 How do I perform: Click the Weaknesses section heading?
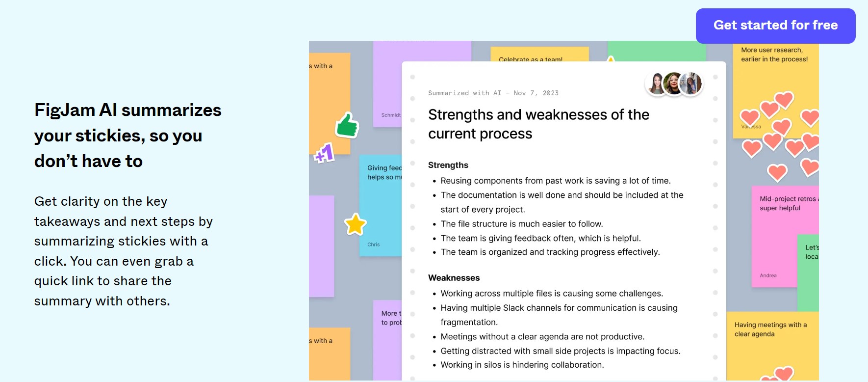point(454,278)
